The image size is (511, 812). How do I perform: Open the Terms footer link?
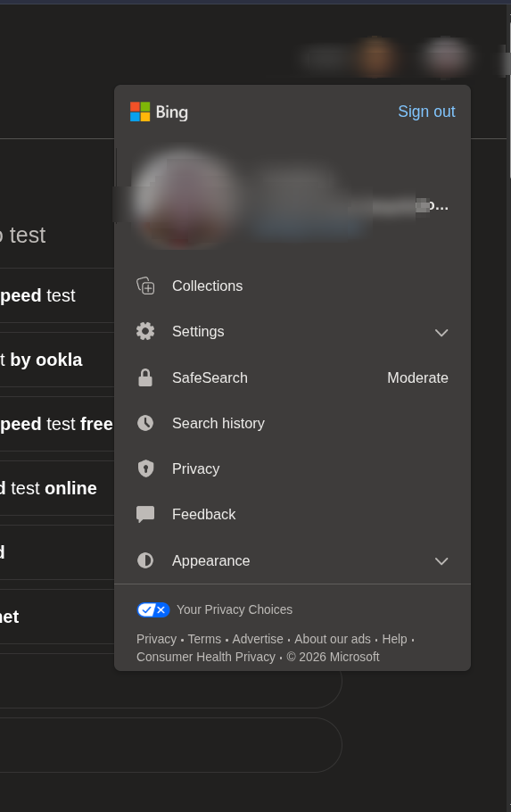[204, 639]
